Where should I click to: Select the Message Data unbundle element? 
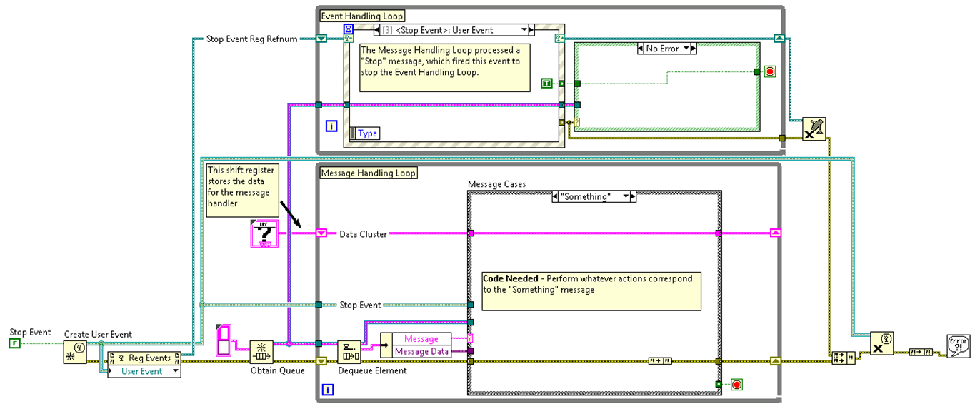pyautogui.click(x=421, y=351)
